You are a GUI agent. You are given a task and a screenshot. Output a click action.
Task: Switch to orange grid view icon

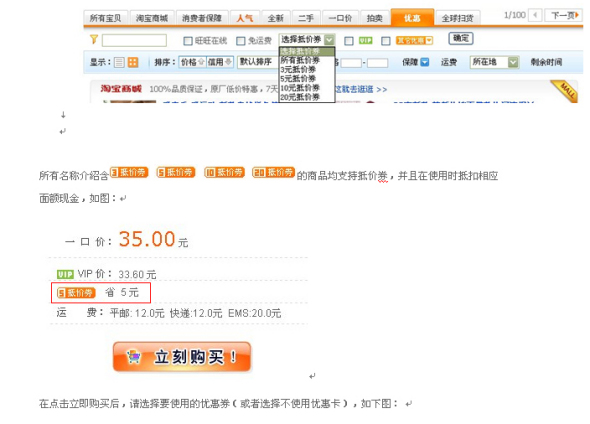[133, 62]
